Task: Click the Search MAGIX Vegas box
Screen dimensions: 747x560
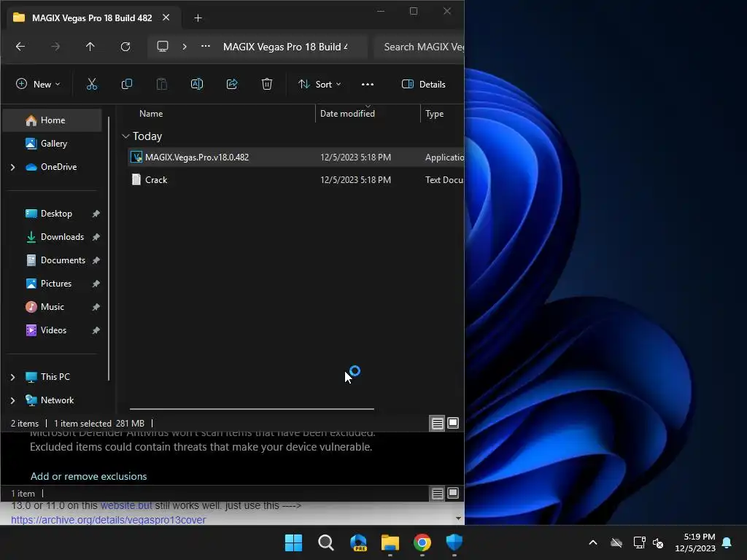Action: [x=419, y=47]
